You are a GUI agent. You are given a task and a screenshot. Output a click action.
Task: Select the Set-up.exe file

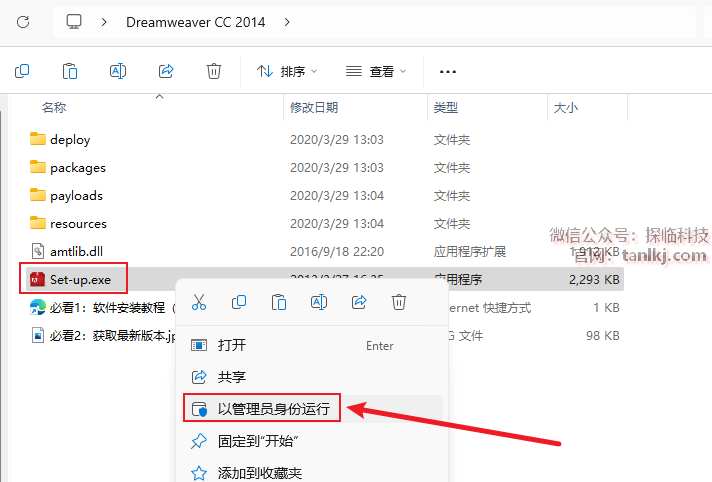click(x=80, y=279)
